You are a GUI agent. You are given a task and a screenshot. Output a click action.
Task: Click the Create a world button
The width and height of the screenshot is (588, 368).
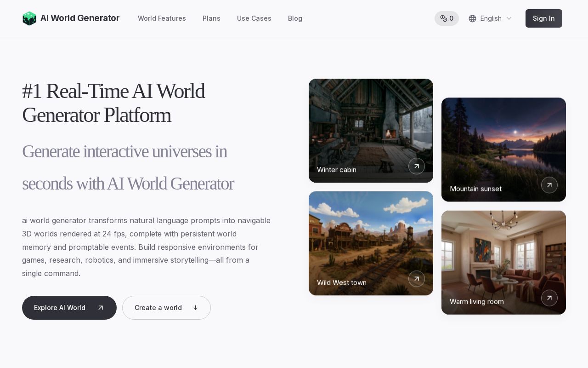pyautogui.click(x=166, y=308)
